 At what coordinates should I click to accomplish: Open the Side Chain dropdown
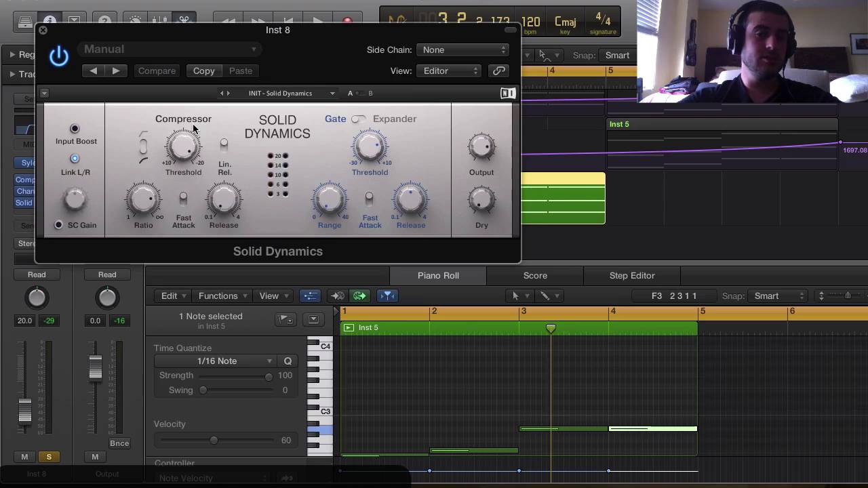click(463, 49)
